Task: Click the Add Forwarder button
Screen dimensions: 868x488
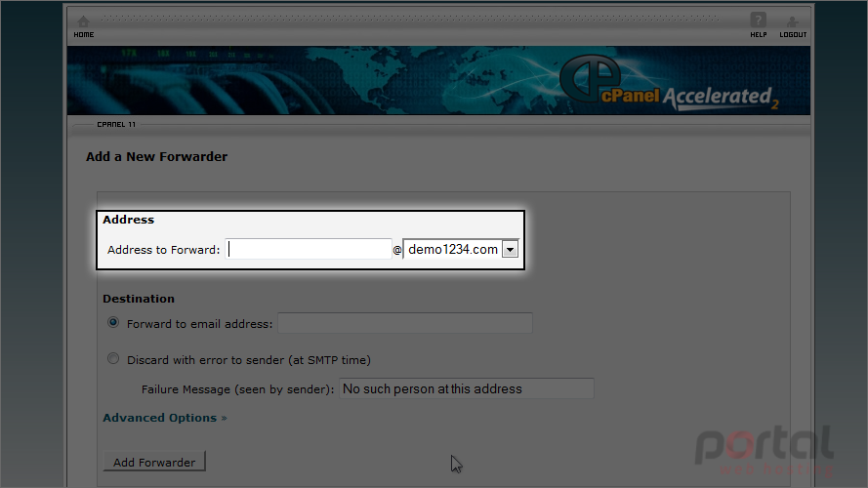Action: [154, 462]
